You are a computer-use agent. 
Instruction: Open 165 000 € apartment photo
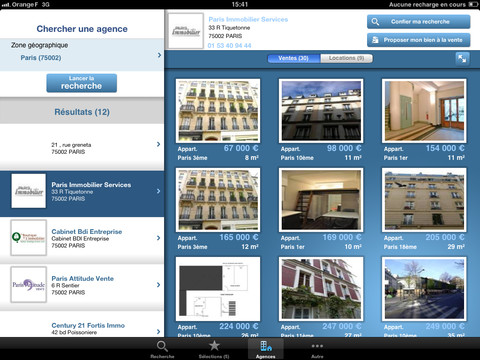[218, 200]
